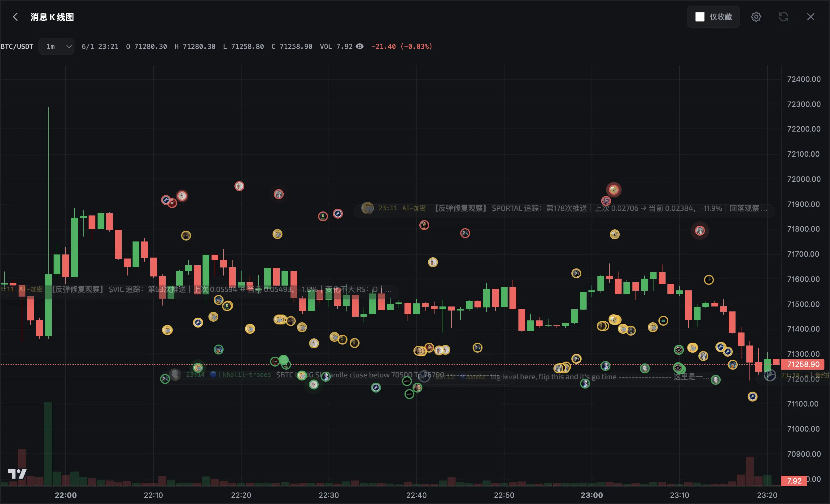Click the 消息 K 线图 title
This screenshot has height=504, width=830.
[52, 17]
